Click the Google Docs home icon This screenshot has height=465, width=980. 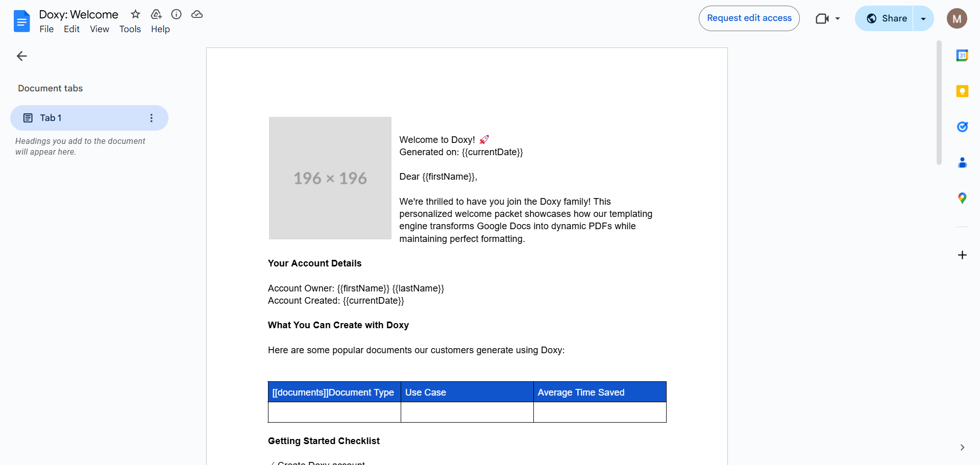(x=22, y=21)
